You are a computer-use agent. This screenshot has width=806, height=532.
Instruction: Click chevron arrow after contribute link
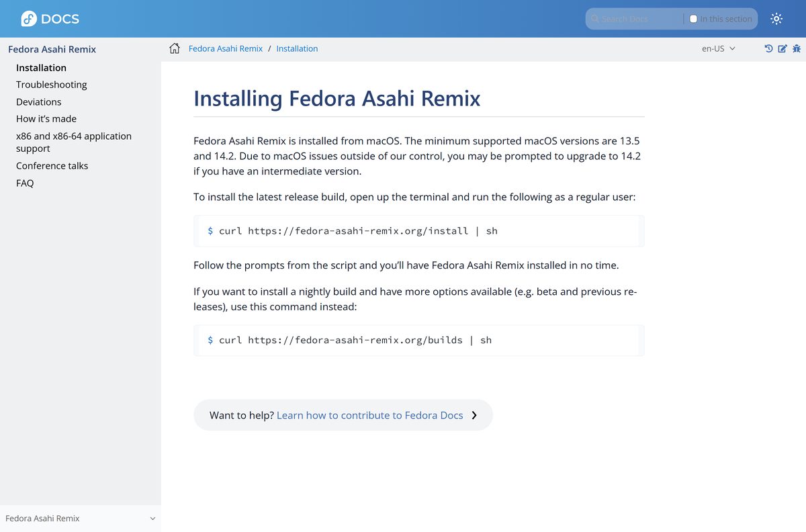coord(474,415)
